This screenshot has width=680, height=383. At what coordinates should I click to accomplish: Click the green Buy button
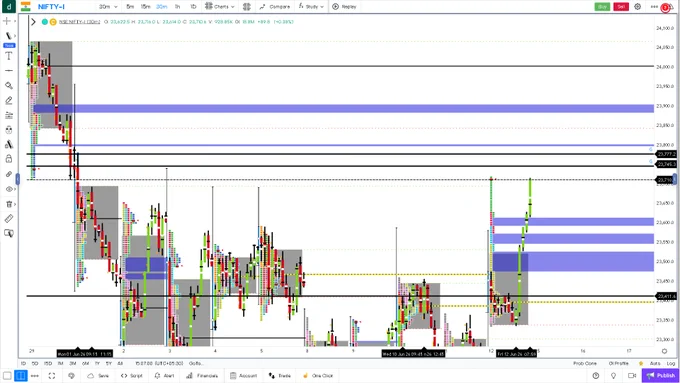(x=602, y=7)
